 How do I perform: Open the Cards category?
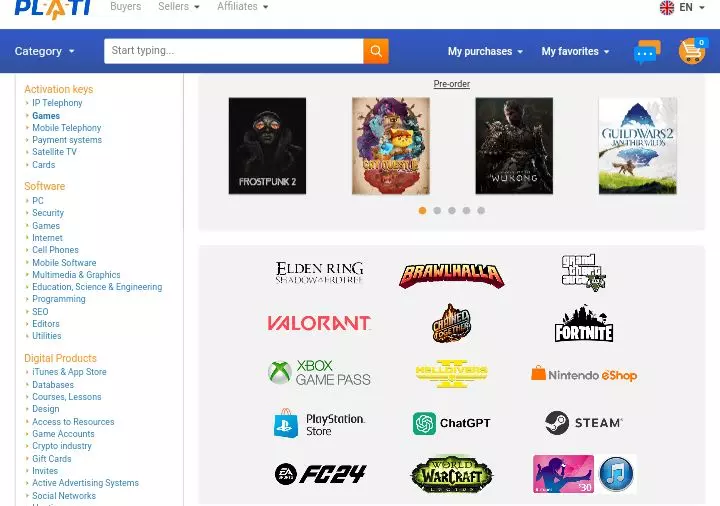click(x=44, y=164)
